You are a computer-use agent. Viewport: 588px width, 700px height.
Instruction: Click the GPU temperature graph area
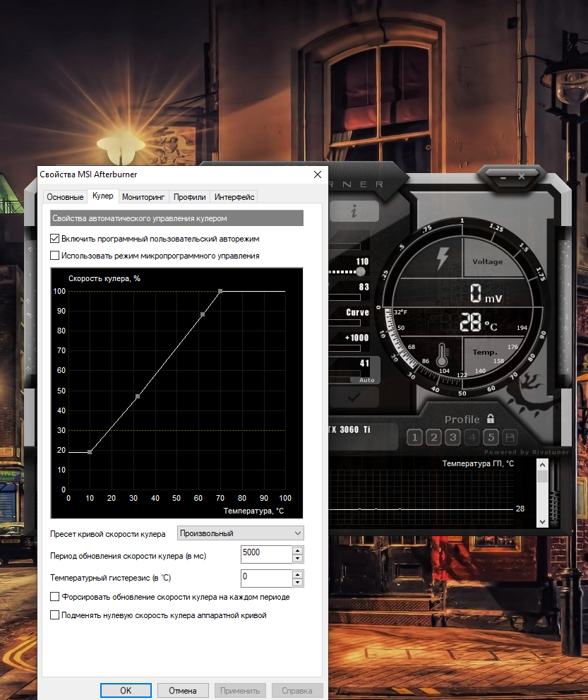(421, 498)
